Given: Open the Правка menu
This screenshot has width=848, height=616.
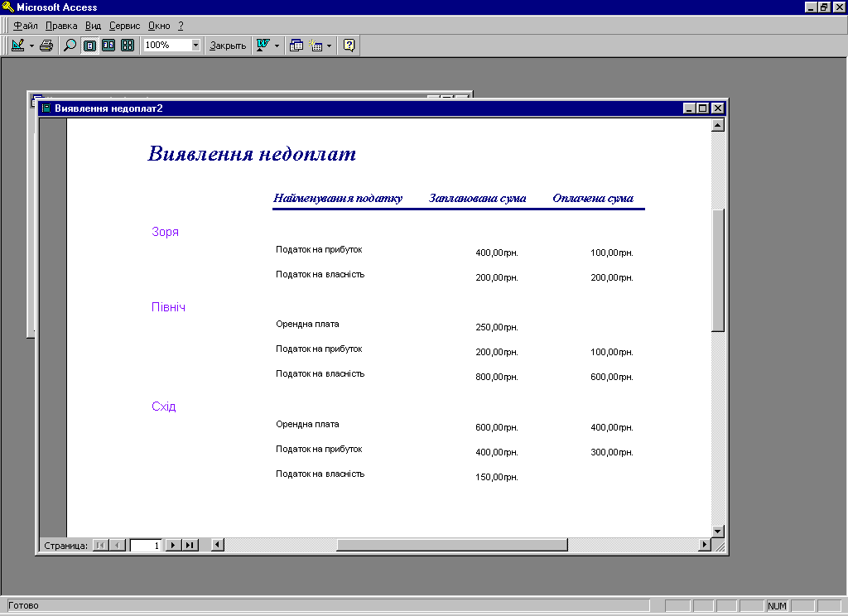Looking at the screenshot, I should click(x=61, y=26).
